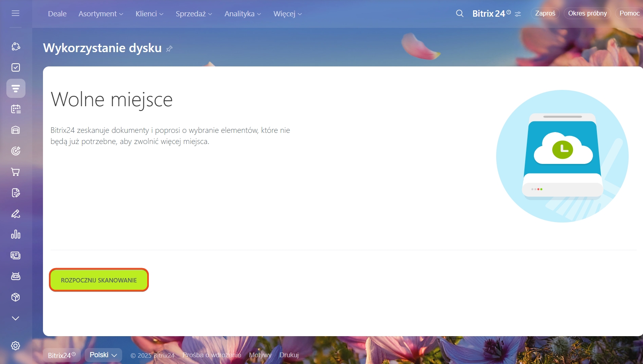Click the Rozpocznij skanowanie button

pos(99,280)
